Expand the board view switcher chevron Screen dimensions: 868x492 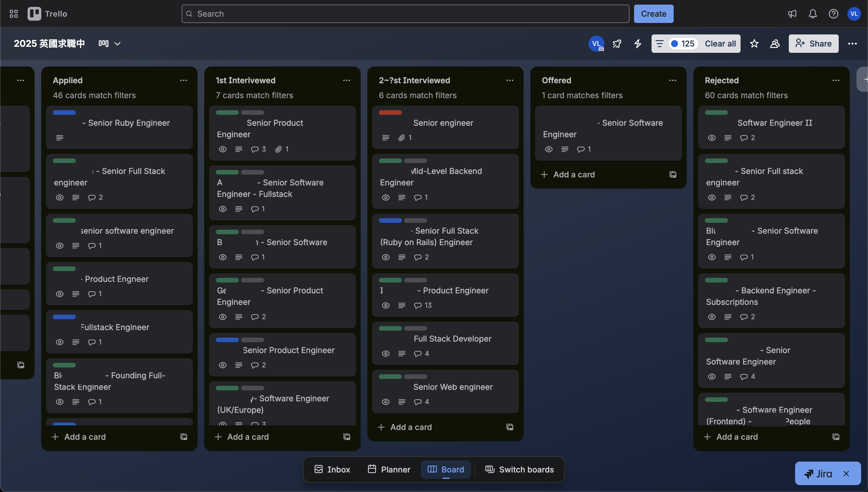[x=117, y=44]
